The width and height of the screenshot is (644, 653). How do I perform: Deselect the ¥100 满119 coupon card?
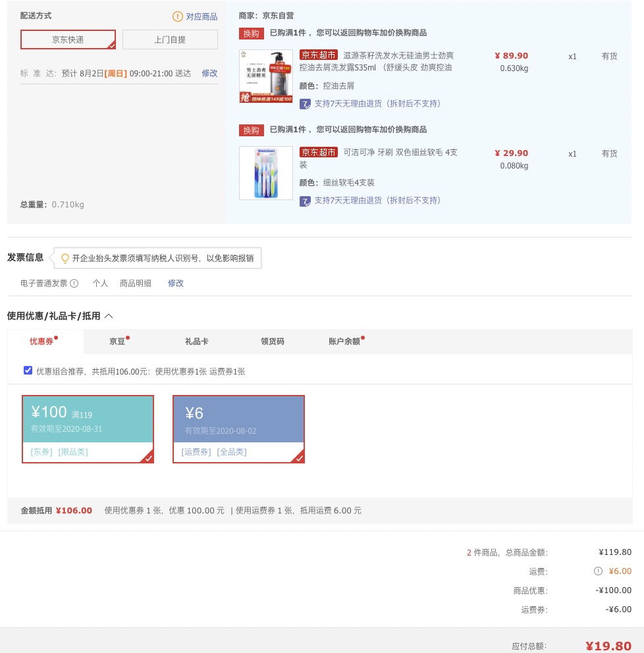(88, 429)
